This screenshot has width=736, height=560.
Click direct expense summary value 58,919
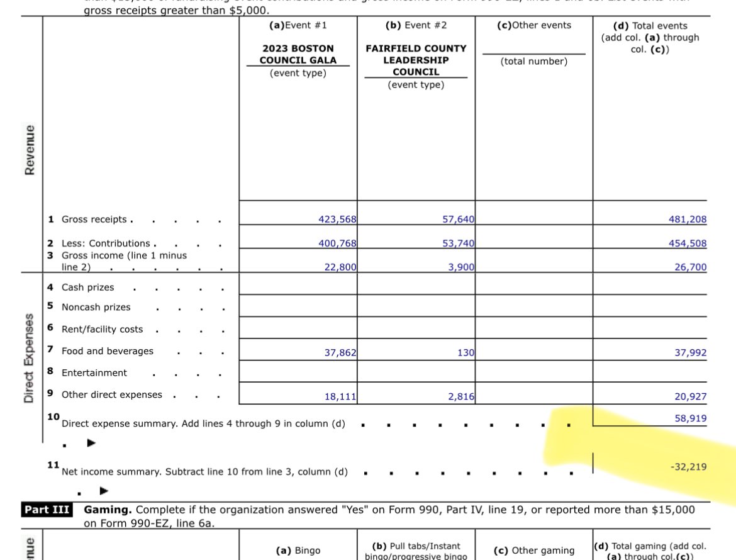coord(690,418)
